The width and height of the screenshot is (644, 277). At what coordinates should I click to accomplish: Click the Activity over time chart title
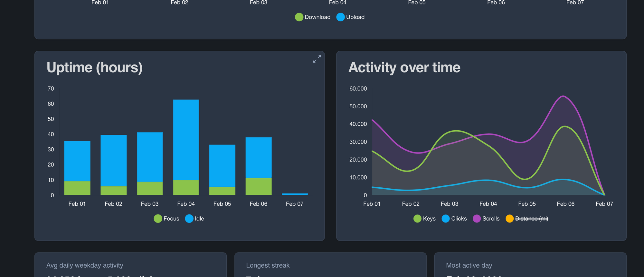404,68
